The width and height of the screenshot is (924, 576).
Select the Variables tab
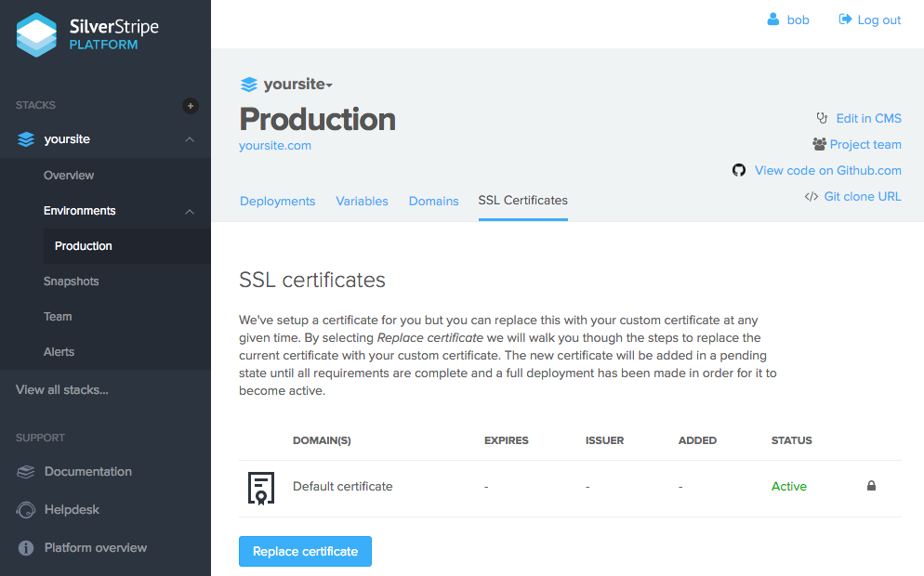coord(362,201)
